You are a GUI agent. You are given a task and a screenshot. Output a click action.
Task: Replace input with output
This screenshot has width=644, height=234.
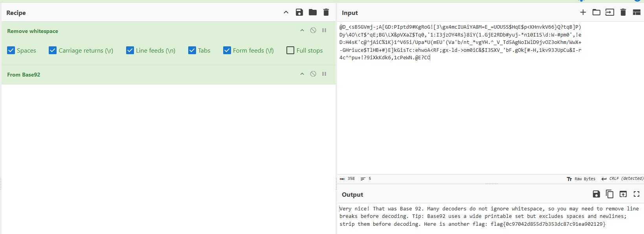click(623, 194)
